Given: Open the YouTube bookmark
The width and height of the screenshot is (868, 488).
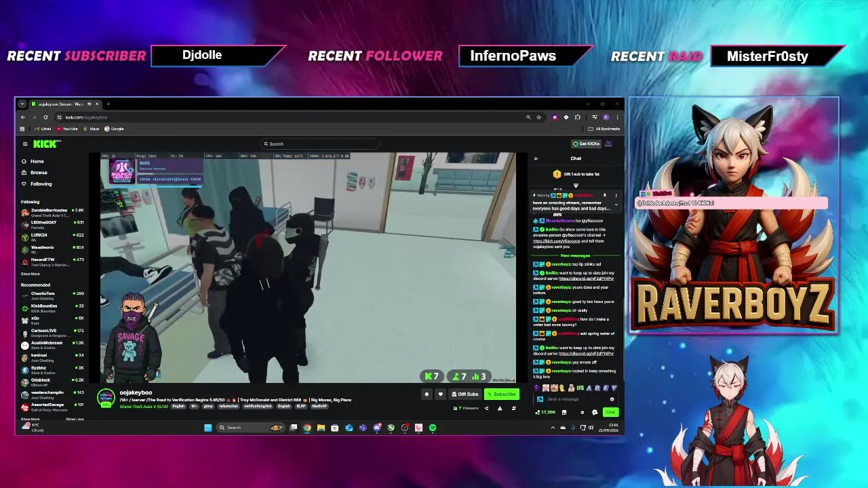Looking at the screenshot, I should [x=67, y=129].
